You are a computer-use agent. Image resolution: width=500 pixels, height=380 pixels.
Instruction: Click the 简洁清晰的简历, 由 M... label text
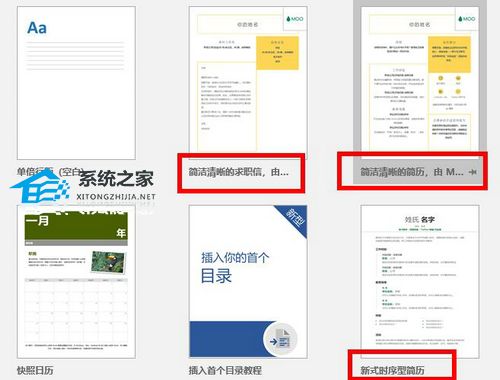pyautogui.click(x=412, y=172)
